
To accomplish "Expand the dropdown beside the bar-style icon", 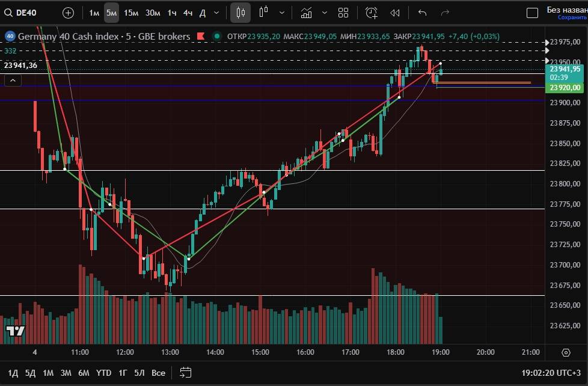I will point(282,13).
